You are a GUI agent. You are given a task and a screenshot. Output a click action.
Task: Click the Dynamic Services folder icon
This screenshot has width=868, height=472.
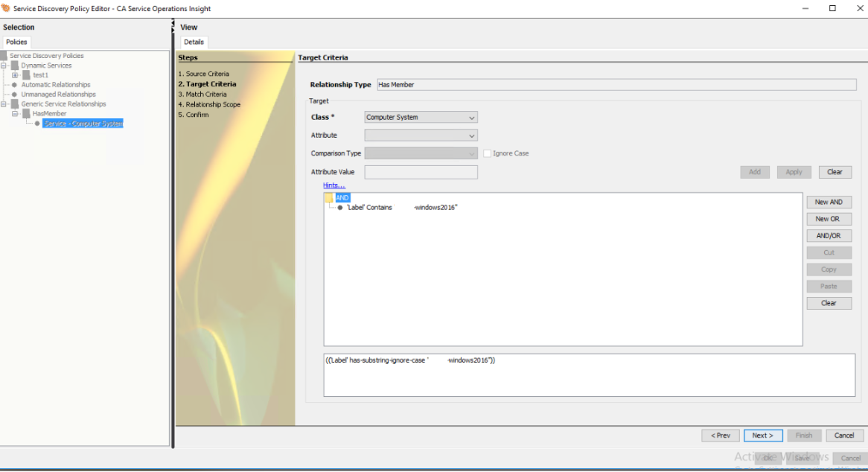[15, 66]
